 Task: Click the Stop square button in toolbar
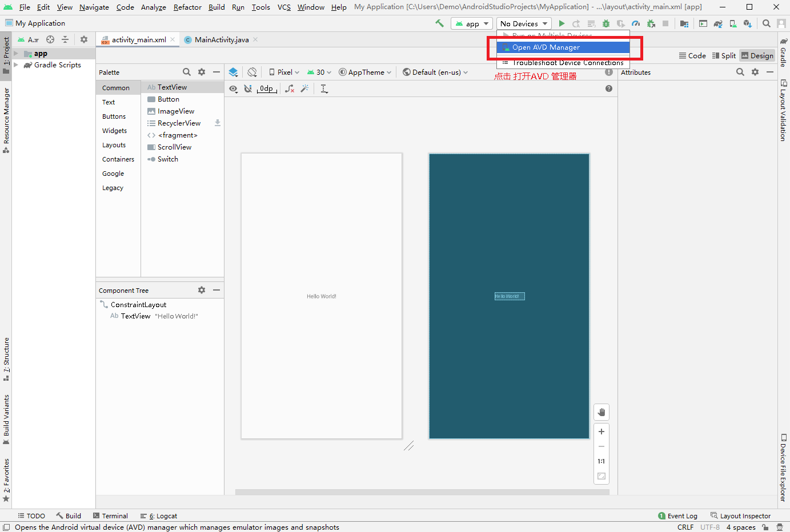(665, 23)
